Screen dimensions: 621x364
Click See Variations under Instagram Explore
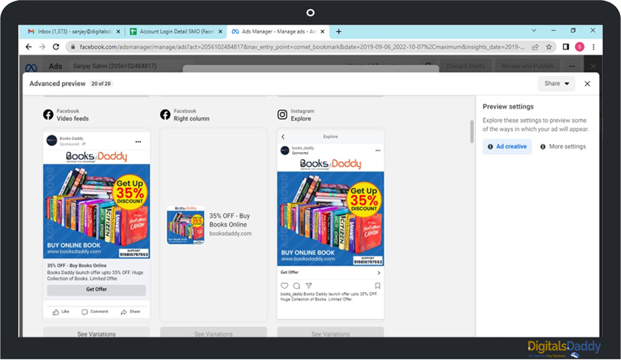pos(331,333)
